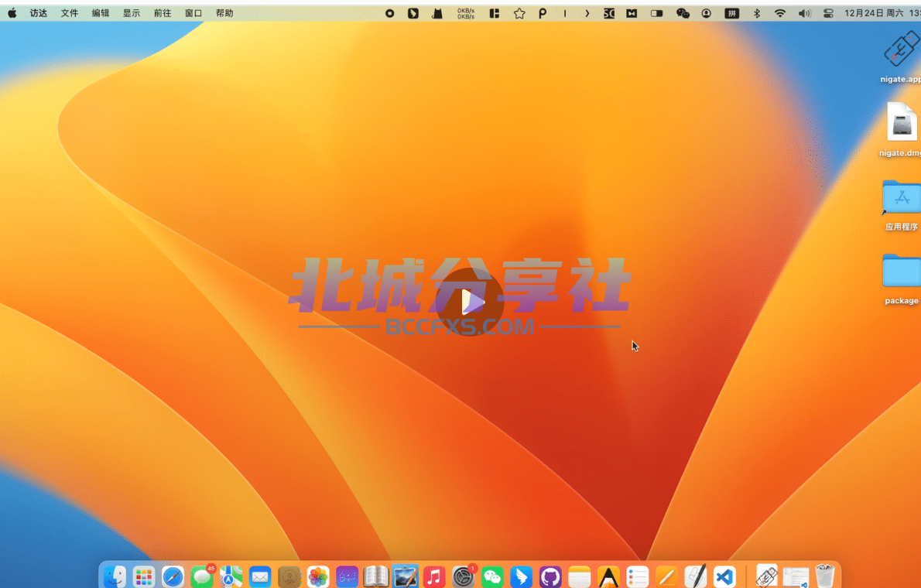Click the record circle menu bar icon

[x=389, y=13]
